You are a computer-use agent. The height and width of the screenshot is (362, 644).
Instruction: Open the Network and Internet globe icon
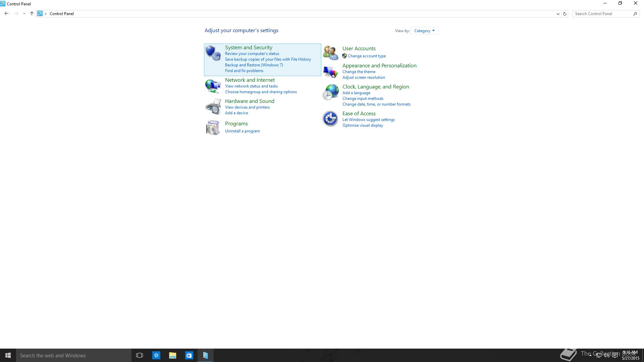click(213, 86)
